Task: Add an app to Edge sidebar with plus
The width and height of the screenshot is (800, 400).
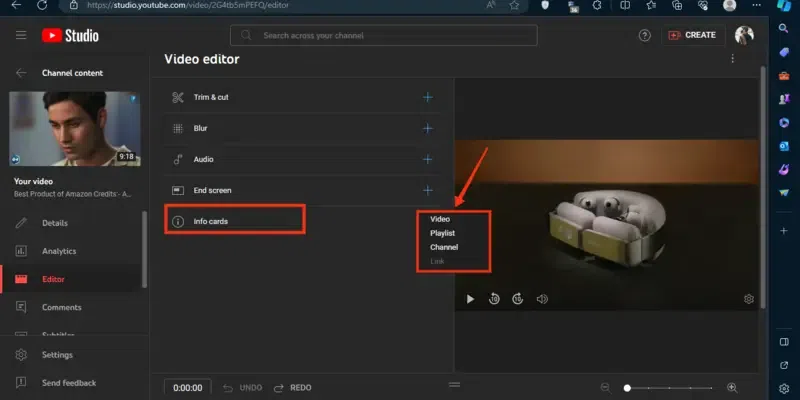Action: (x=784, y=231)
